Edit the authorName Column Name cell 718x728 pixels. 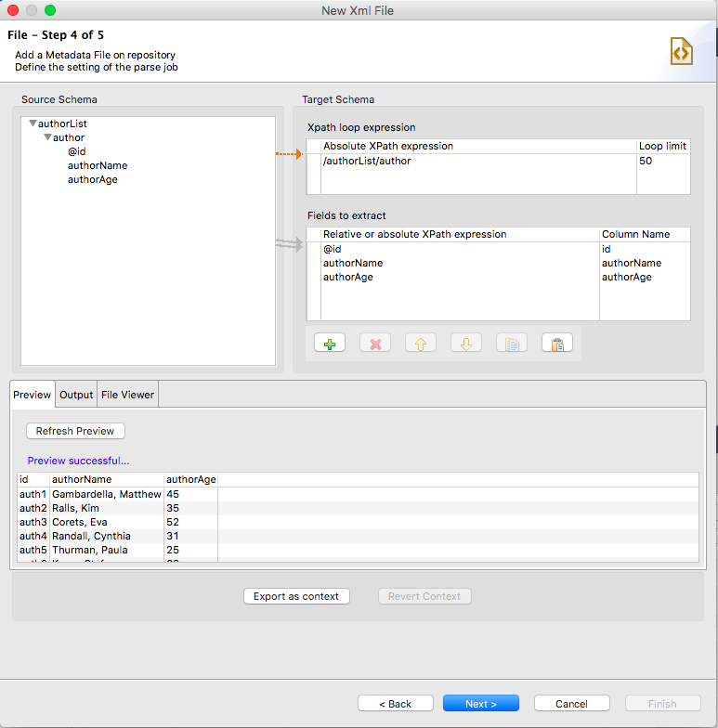pyautogui.click(x=645, y=263)
